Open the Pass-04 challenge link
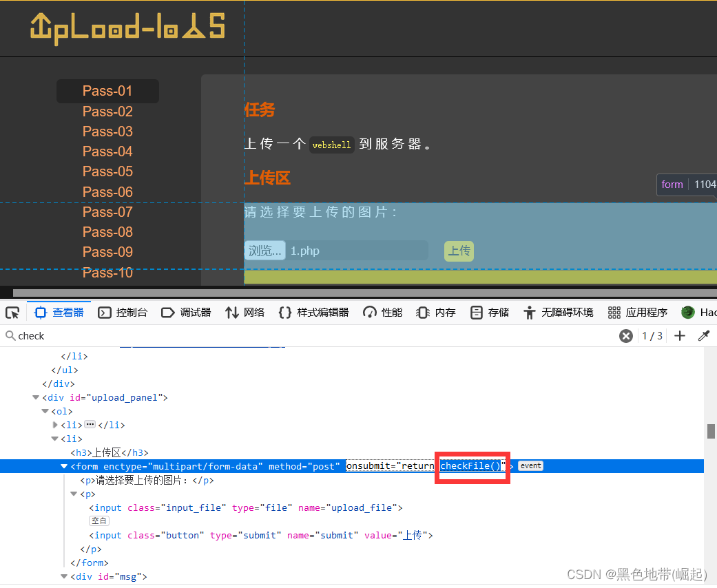The height and width of the screenshot is (588, 717). click(107, 151)
